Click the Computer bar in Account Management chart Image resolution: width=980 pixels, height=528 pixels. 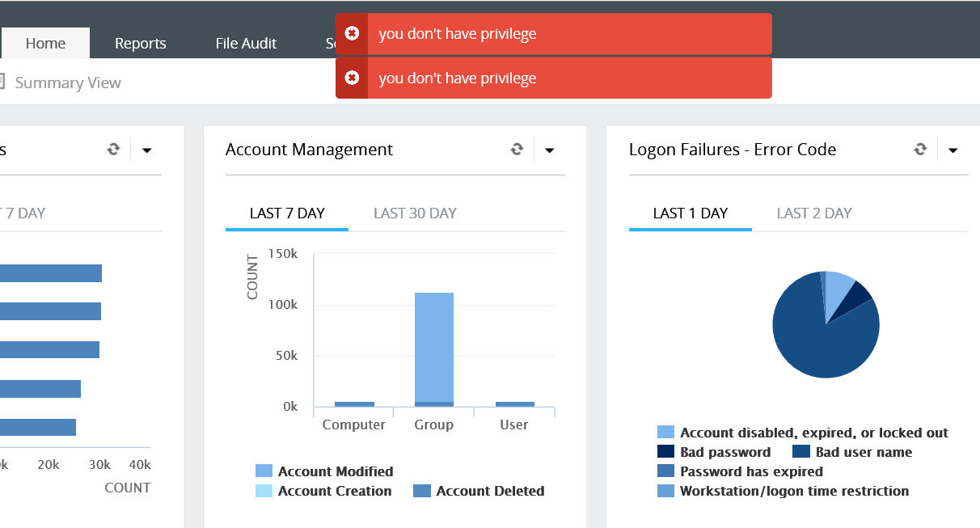pos(354,404)
